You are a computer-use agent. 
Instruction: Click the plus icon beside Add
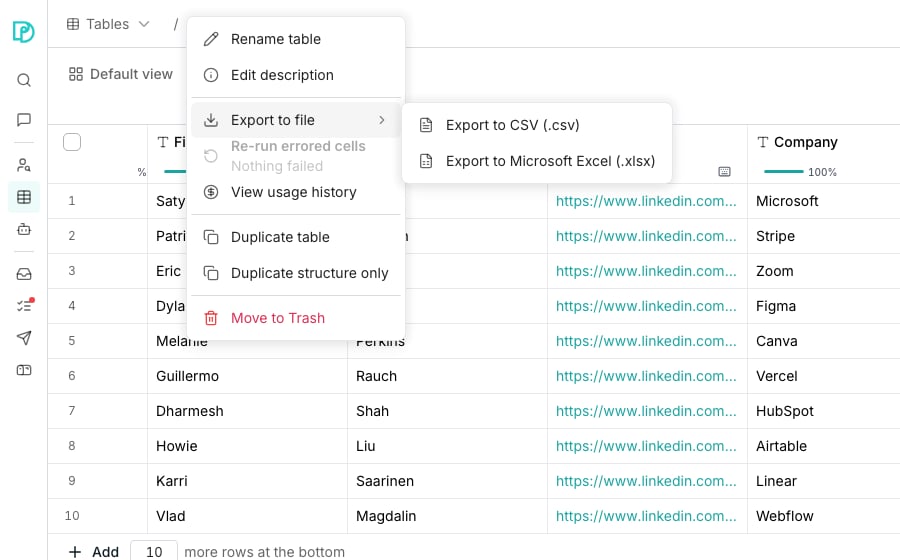tap(75, 552)
